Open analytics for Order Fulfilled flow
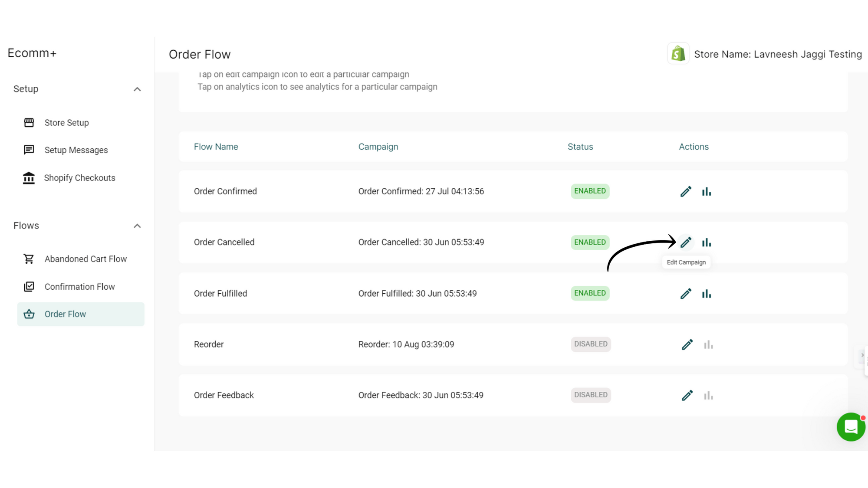The image size is (868, 488). pos(707,293)
